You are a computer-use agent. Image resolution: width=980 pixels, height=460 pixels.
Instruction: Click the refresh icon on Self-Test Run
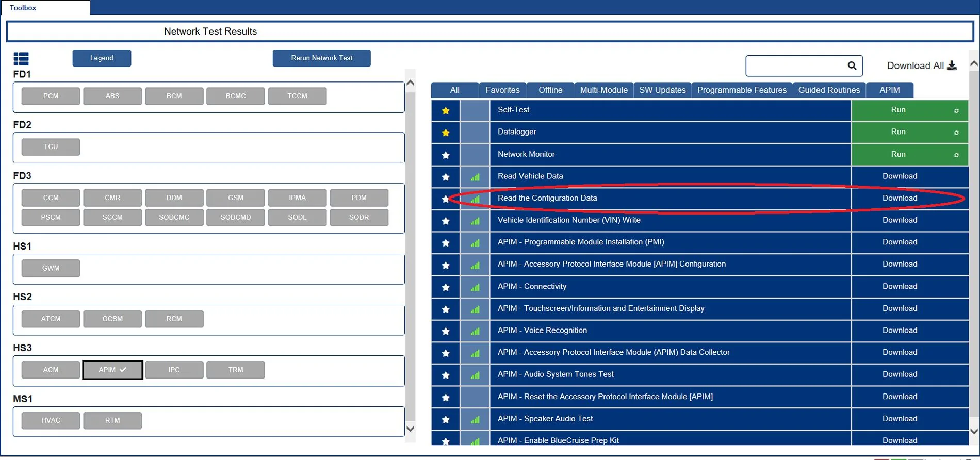tap(956, 110)
